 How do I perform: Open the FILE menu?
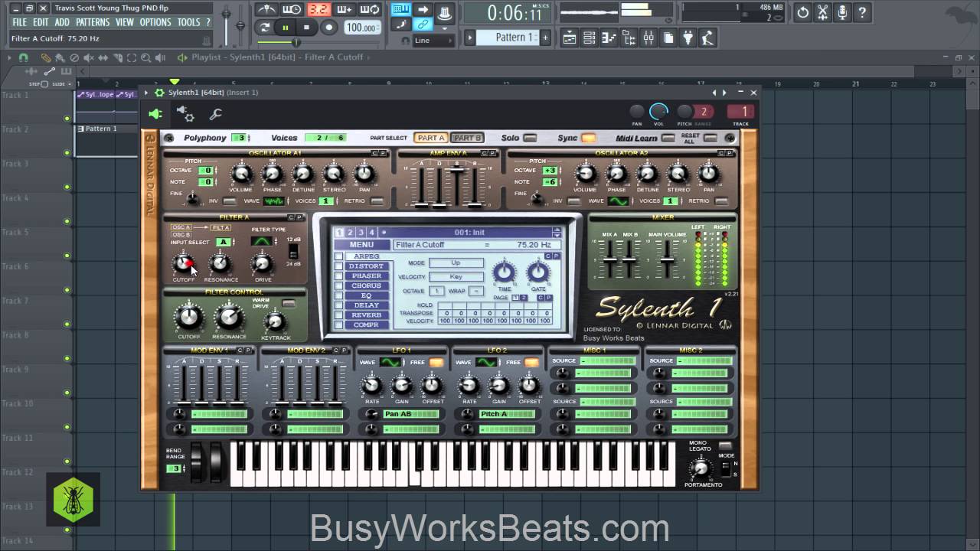(19, 22)
